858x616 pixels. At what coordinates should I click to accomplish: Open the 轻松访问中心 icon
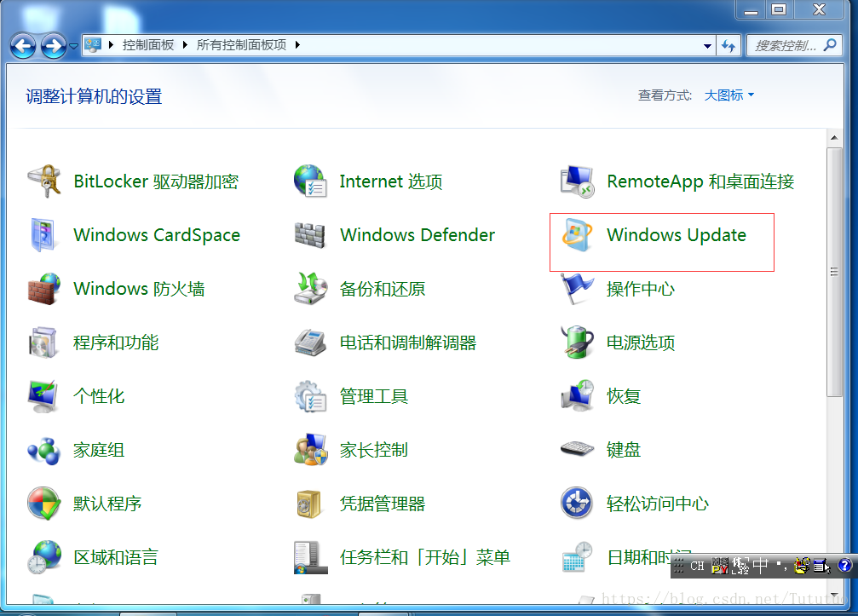[578, 503]
